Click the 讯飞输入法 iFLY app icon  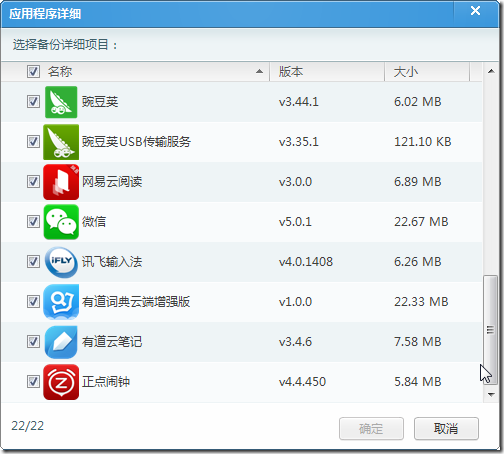coord(61,262)
